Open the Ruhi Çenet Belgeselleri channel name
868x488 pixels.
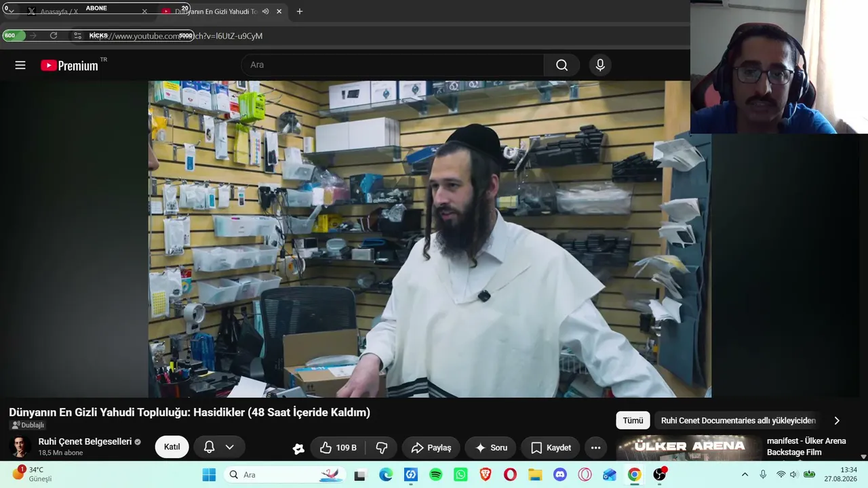[85, 442]
